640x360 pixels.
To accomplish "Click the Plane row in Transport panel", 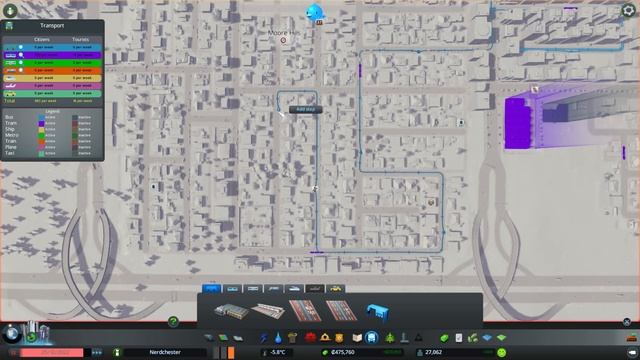I will click(x=52, y=86).
